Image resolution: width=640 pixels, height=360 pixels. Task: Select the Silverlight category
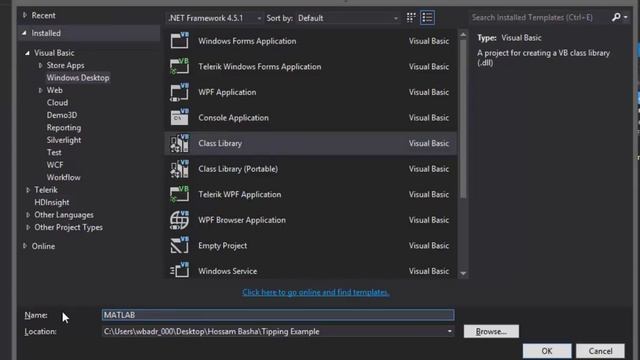pos(64,140)
